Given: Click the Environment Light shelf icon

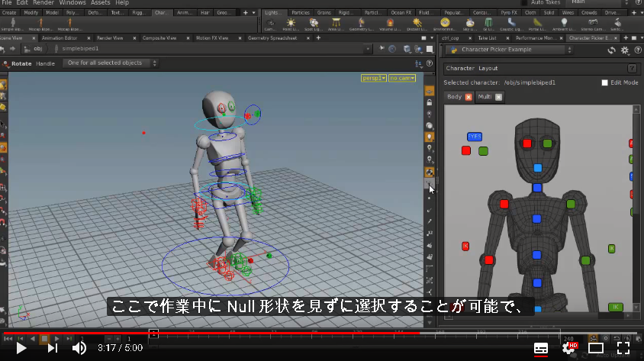Looking at the screenshot, I should (445, 24).
